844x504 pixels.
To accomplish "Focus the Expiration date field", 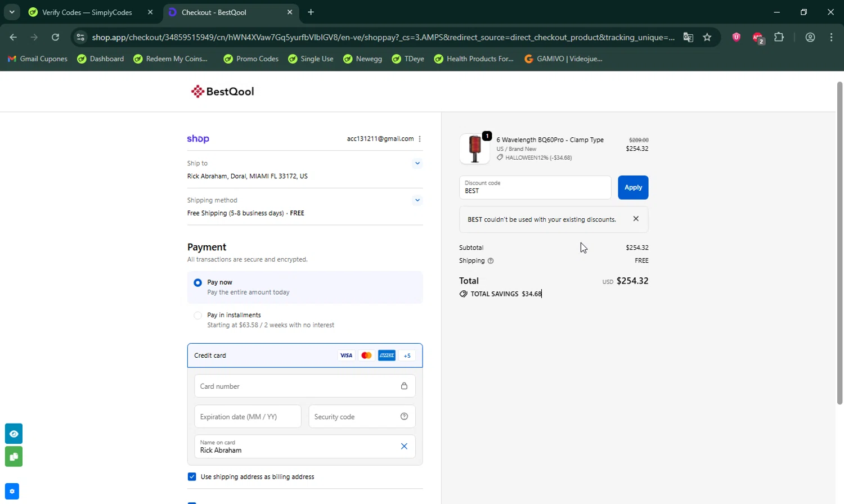I will [248, 417].
